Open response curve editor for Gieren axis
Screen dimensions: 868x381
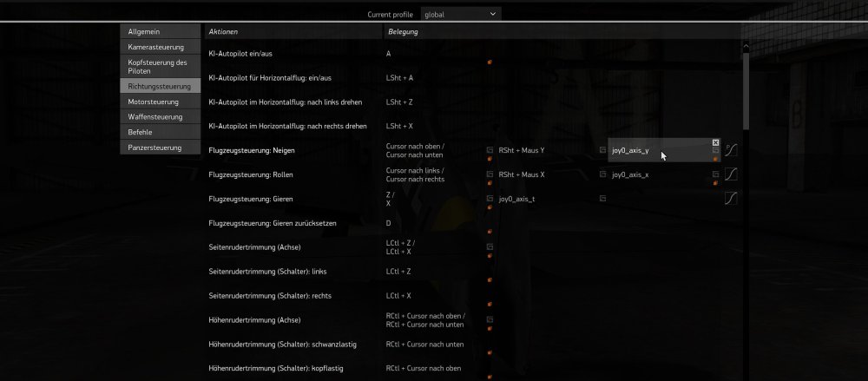click(731, 199)
